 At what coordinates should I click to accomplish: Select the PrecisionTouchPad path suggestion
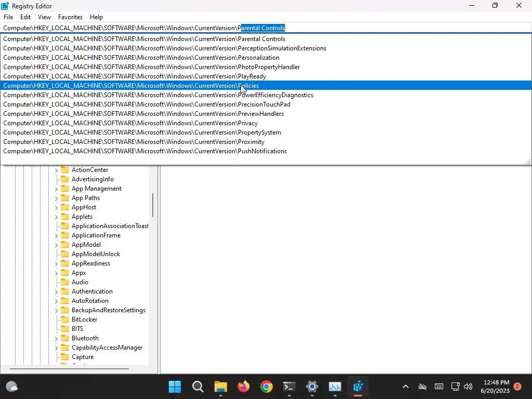(x=266, y=104)
